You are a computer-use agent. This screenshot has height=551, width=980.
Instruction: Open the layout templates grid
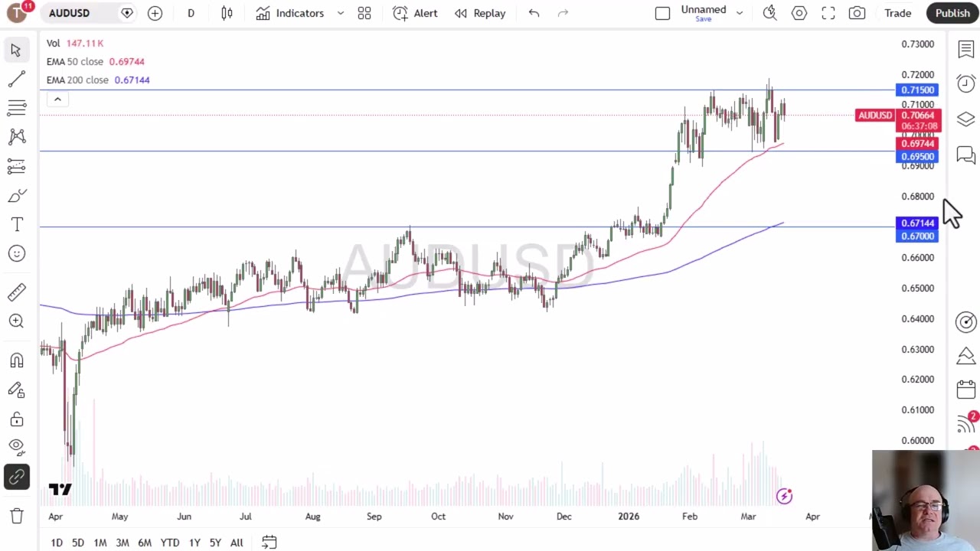tap(364, 13)
